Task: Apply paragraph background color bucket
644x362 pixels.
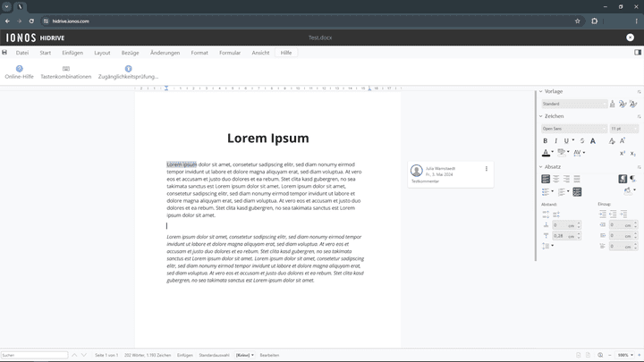Action: point(627,191)
